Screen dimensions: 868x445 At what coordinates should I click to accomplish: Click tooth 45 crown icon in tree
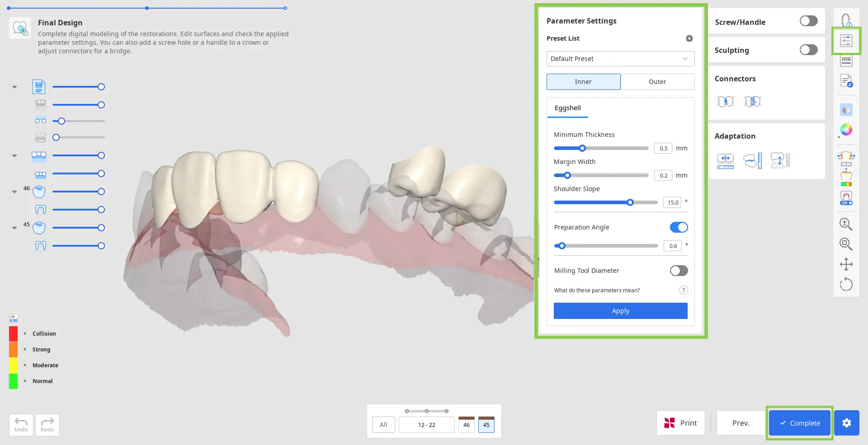click(x=39, y=228)
